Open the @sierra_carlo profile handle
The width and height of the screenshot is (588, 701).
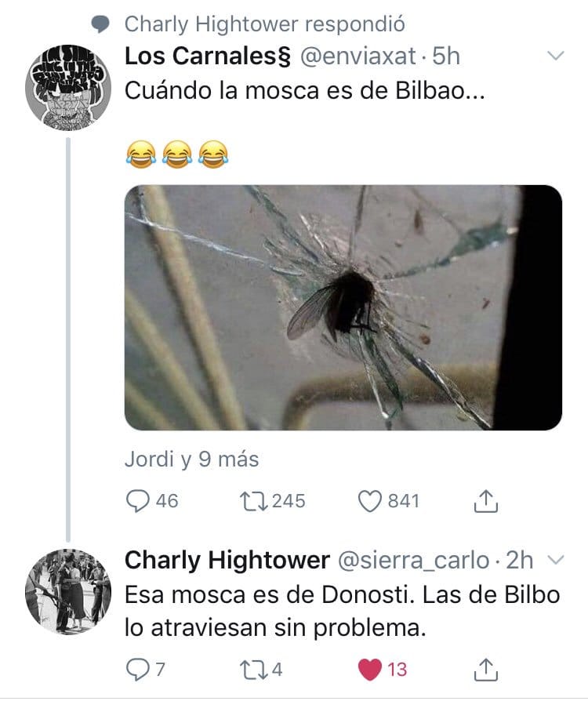coord(415,561)
